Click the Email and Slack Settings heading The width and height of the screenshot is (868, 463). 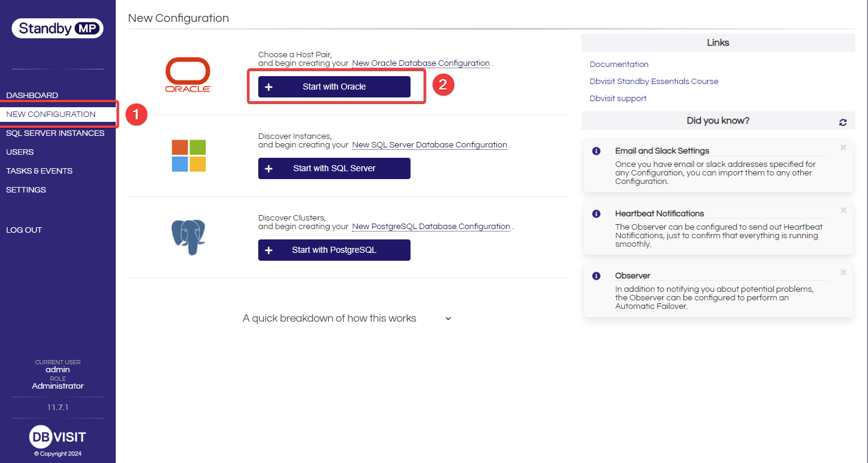click(x=662, y=151)
